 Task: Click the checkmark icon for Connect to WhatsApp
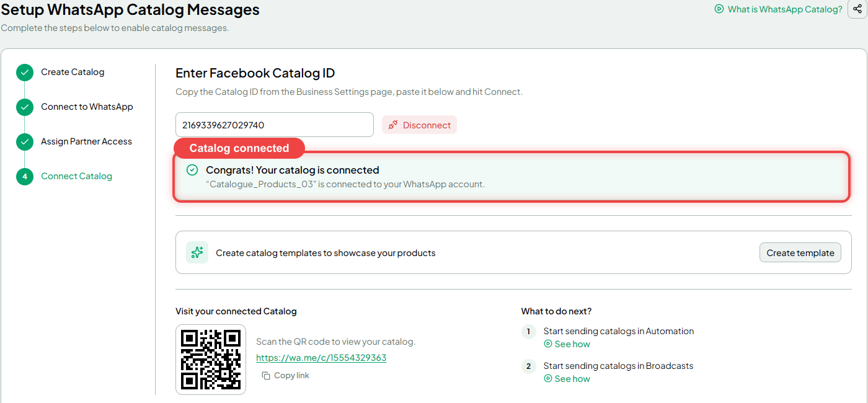click(x=25, y=107)
